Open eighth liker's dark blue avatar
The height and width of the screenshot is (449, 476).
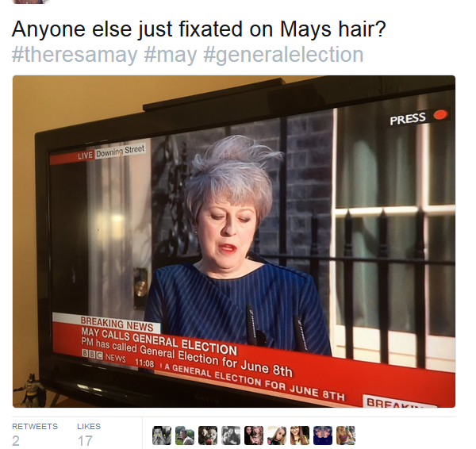[x=323, y=436]
